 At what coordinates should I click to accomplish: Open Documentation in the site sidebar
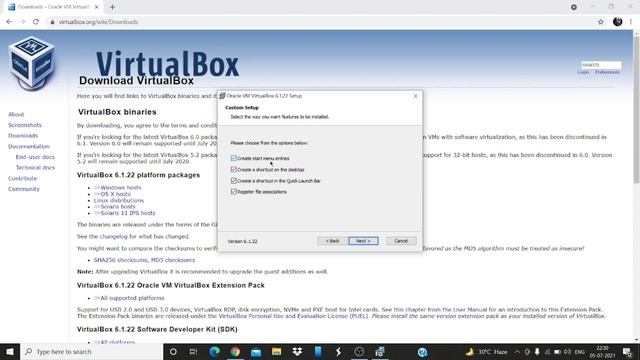29,146
